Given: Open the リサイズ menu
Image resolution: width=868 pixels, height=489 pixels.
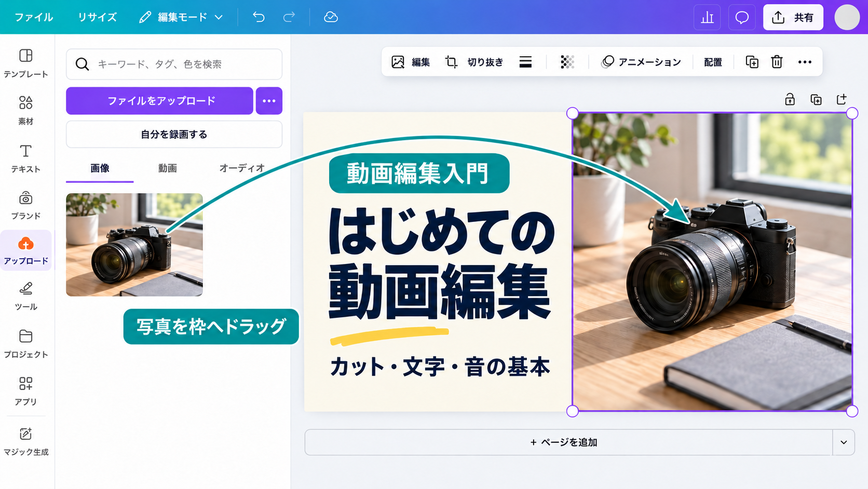Looking at the screenshot, I should click(97, 17).
